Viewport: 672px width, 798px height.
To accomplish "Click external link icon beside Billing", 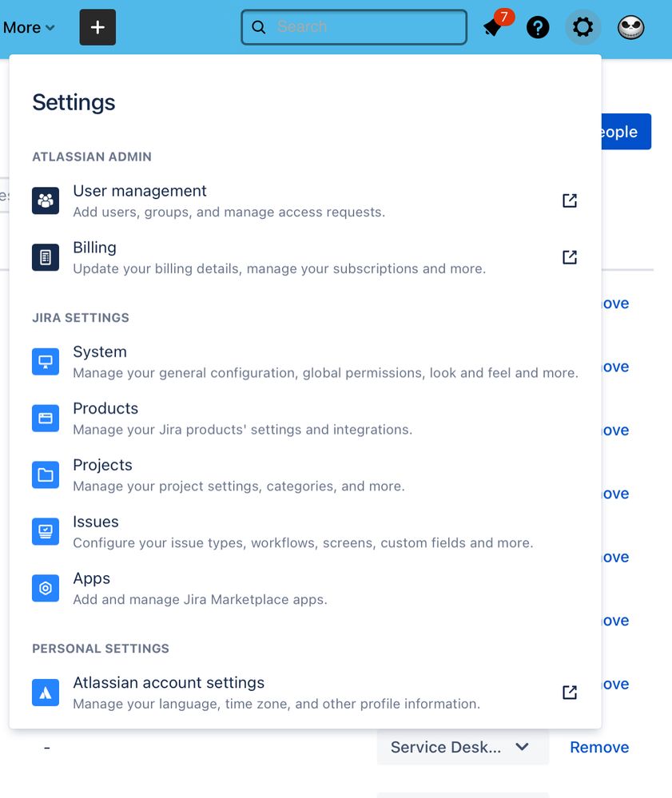I will point(570,257).
